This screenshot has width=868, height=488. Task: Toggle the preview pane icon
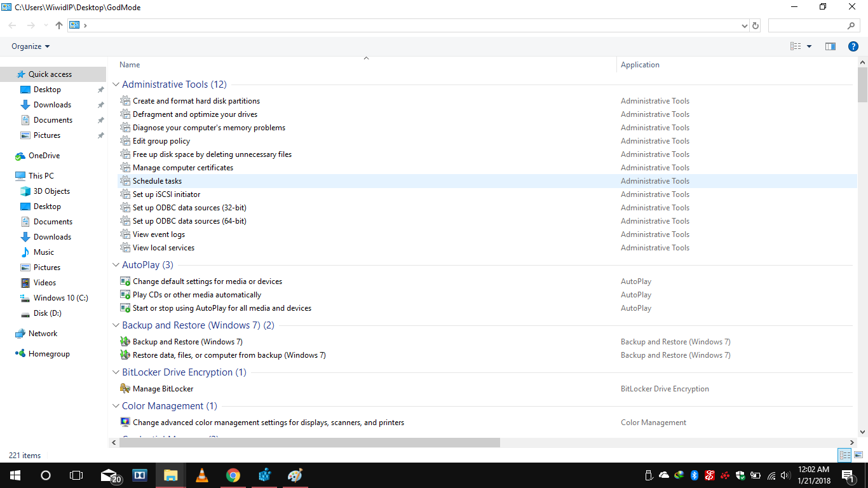point(830,46)
